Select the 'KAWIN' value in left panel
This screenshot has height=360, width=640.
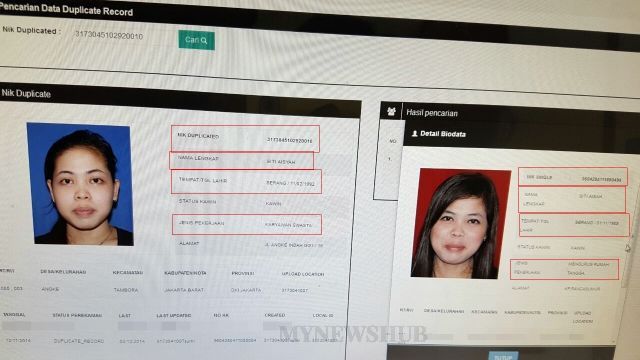[273, 203]
